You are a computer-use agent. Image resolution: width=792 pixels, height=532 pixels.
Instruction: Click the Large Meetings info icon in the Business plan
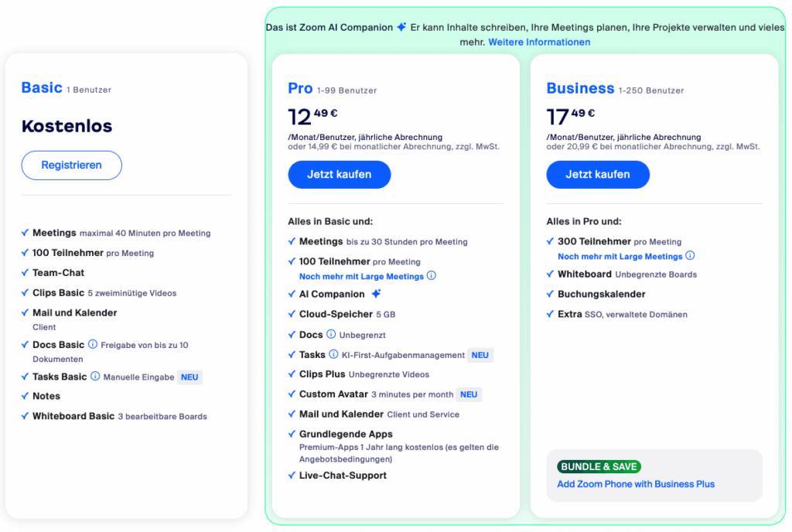point(690,256)
